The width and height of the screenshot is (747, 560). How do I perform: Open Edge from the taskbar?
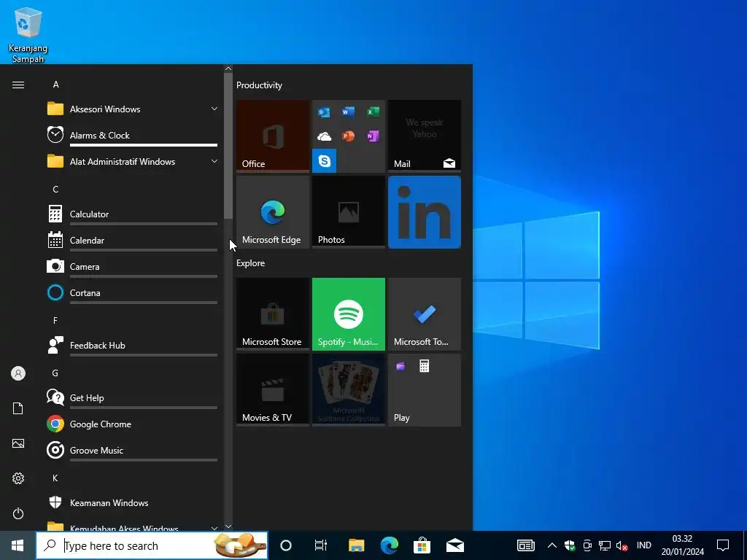click(x=390, y=545)
